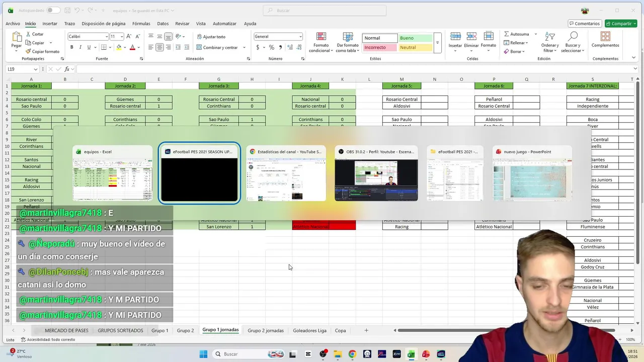This screenshot has height=362, width=644.
Task: Click Combinar y centrar button
Action: click(217, 47)
